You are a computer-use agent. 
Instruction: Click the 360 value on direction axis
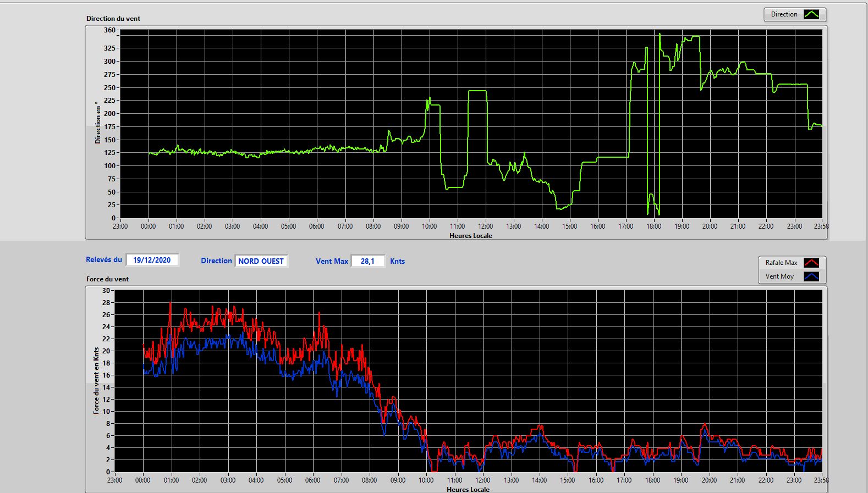pyautogui.click(x=109, y=30)
